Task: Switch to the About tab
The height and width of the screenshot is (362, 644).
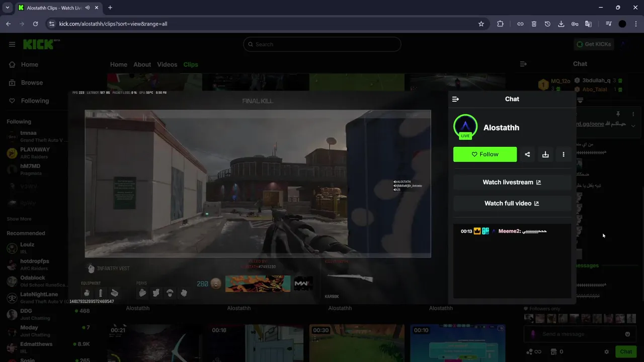Action: click(142, 64)
